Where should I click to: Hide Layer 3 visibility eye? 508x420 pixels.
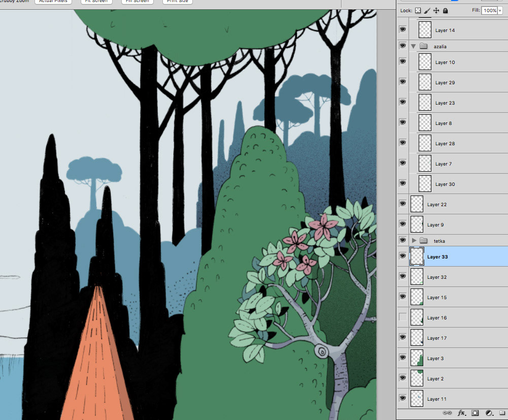(403, 358)
